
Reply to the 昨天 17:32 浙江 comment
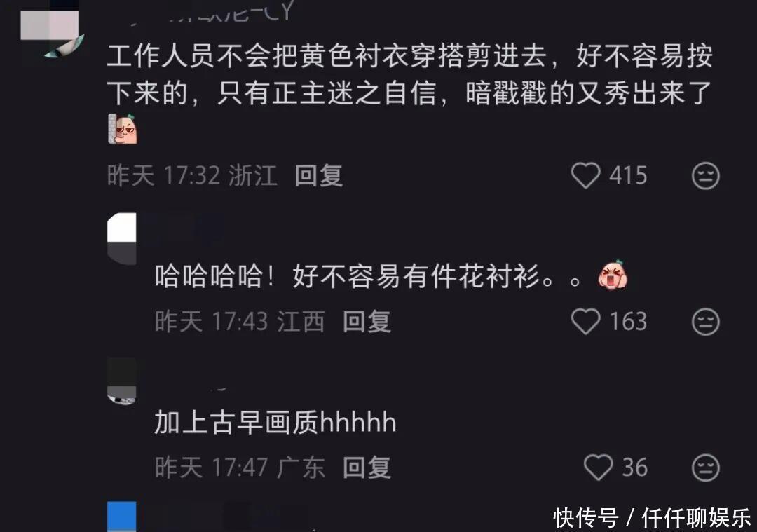[319, 176]
